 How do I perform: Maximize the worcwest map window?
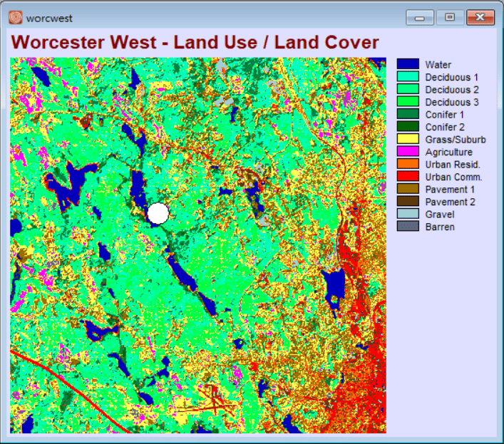(x=450, y=17)
